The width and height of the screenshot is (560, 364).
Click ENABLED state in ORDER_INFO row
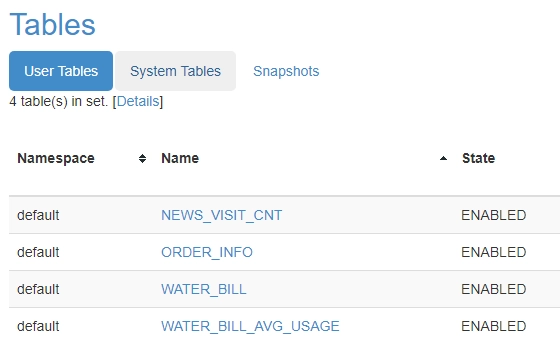(x=494, y=253)
